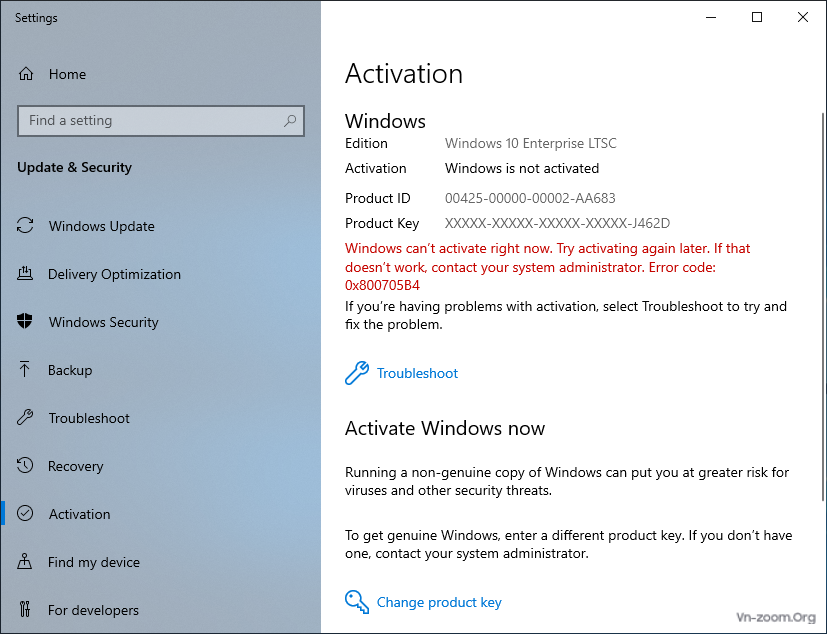
Task: Open the Windows Update page
Action: tap(101, 226)
